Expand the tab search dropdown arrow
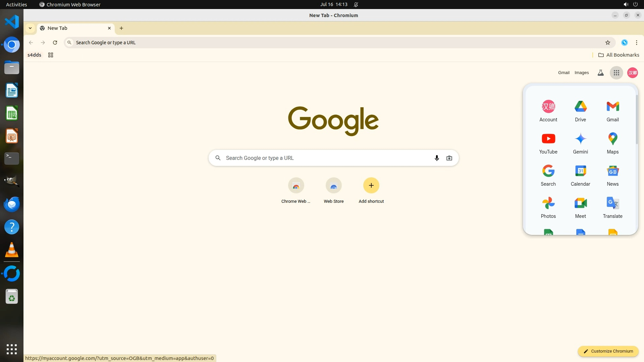 pyautogui.click(x=30, y=28)
